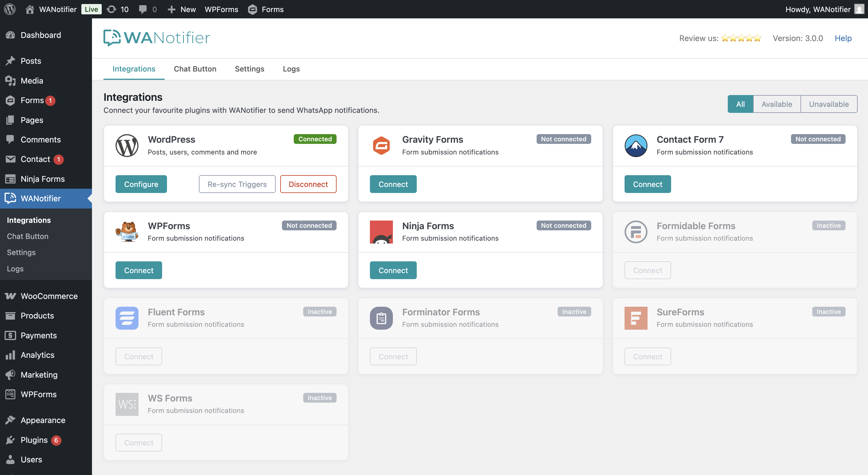Click the Contact Form 7 mountain icon

tap(635, 145)
